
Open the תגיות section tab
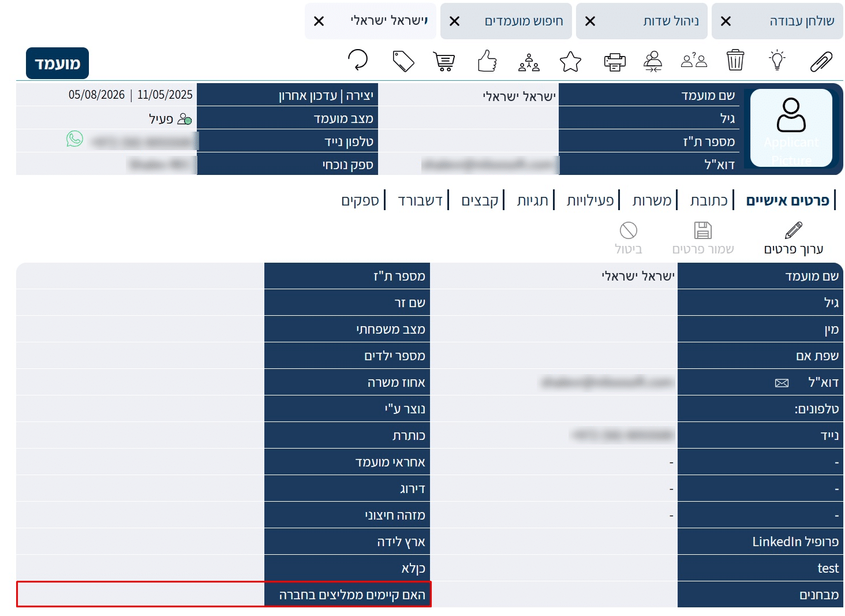click(532, 200)
